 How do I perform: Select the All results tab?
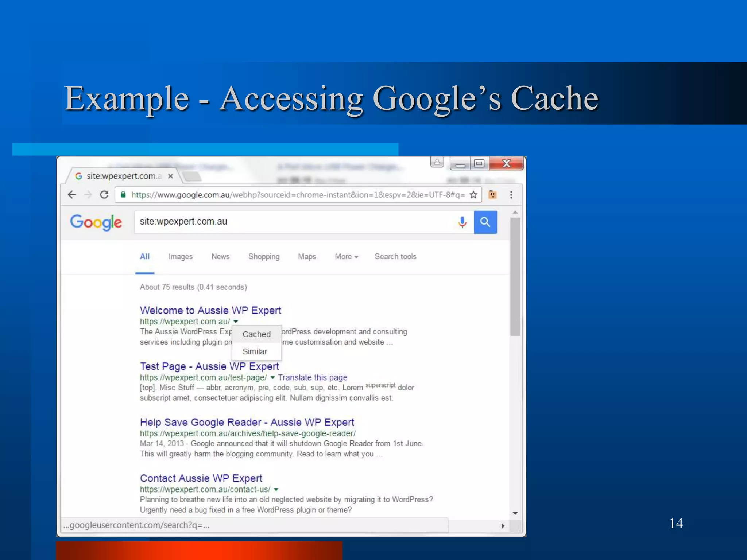click(145, 257)
